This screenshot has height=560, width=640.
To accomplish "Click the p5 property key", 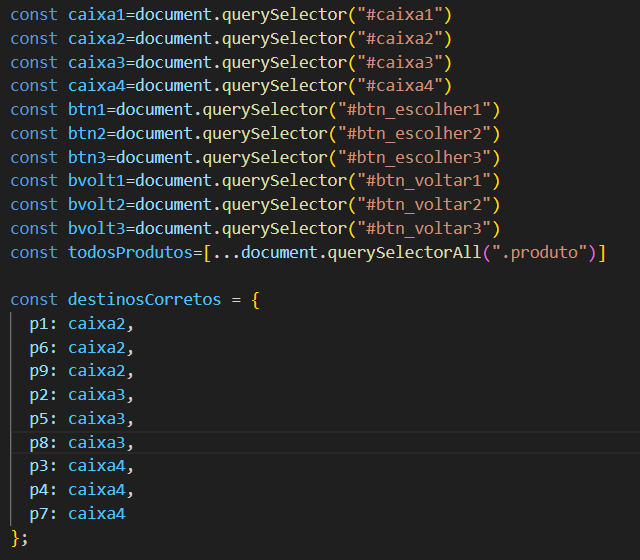I will pos(38,419).
